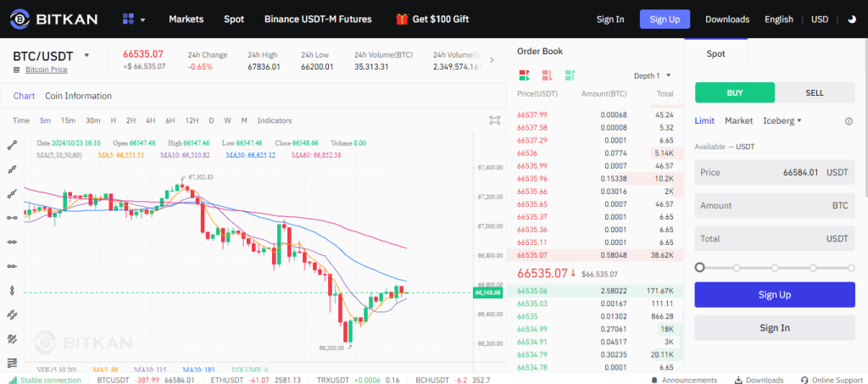Show sell orders only in order book
Screen dimensions: 868x384
pyautogui.click(x=547, y=75)
